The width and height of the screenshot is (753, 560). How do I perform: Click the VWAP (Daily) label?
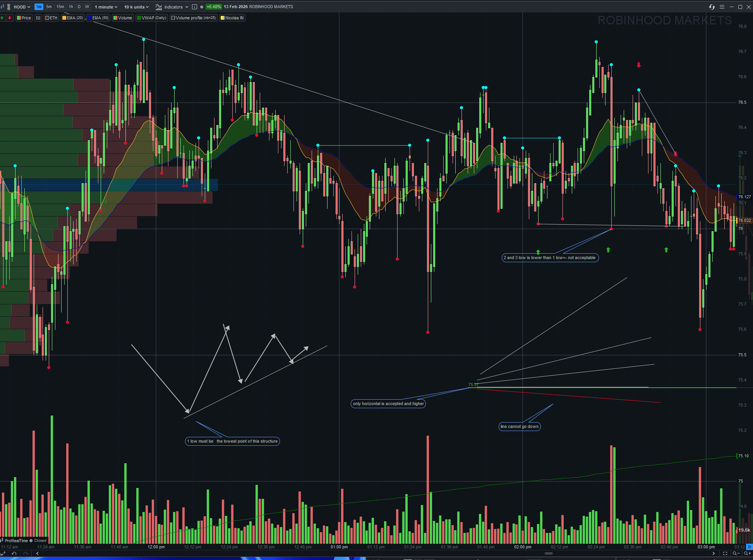[x=154, y=18]
